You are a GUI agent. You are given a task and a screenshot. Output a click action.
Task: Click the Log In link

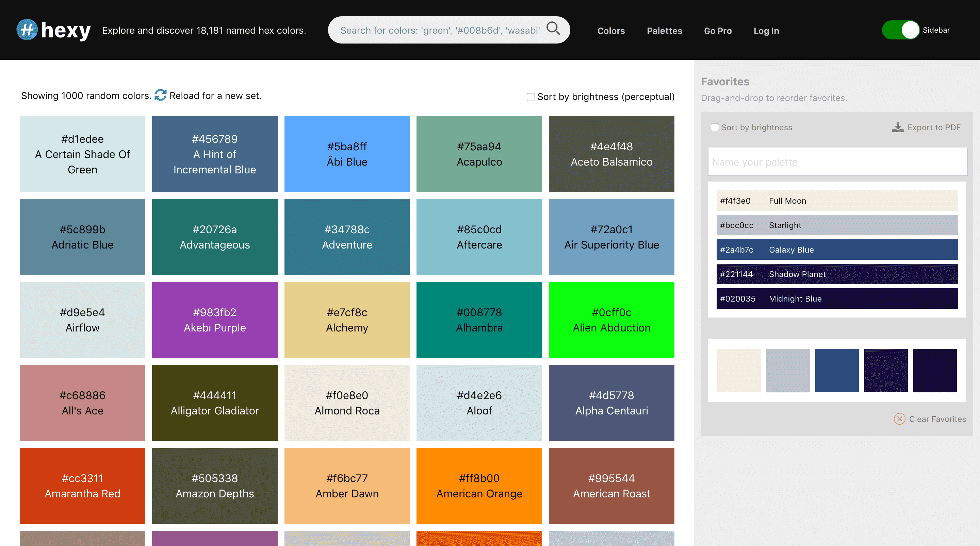[766, 31]
